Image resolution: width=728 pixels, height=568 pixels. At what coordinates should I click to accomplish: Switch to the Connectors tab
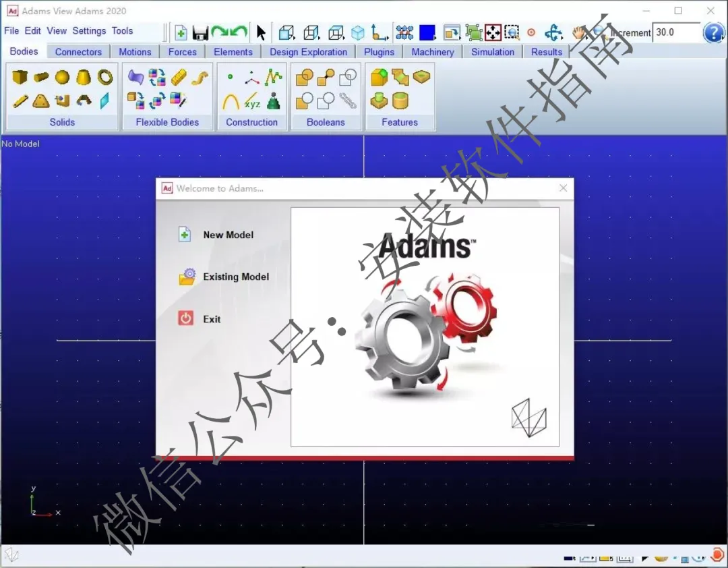point(78,51)
